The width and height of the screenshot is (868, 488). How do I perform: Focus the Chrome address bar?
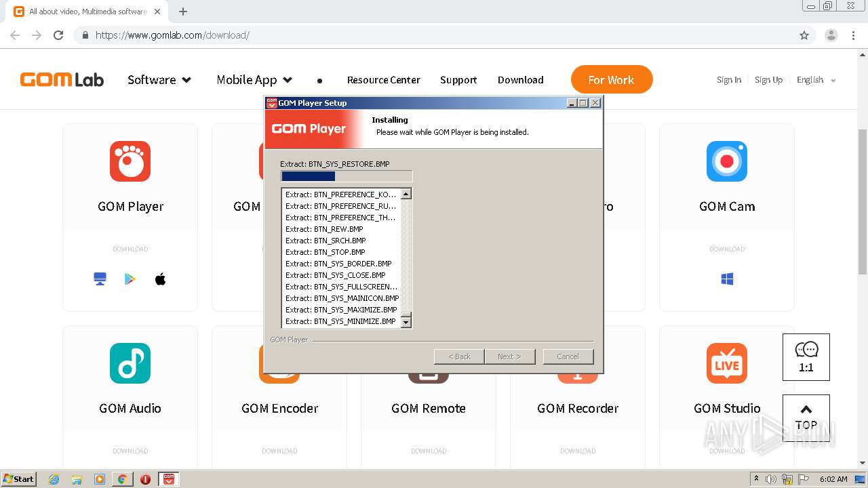pos(434,35)
